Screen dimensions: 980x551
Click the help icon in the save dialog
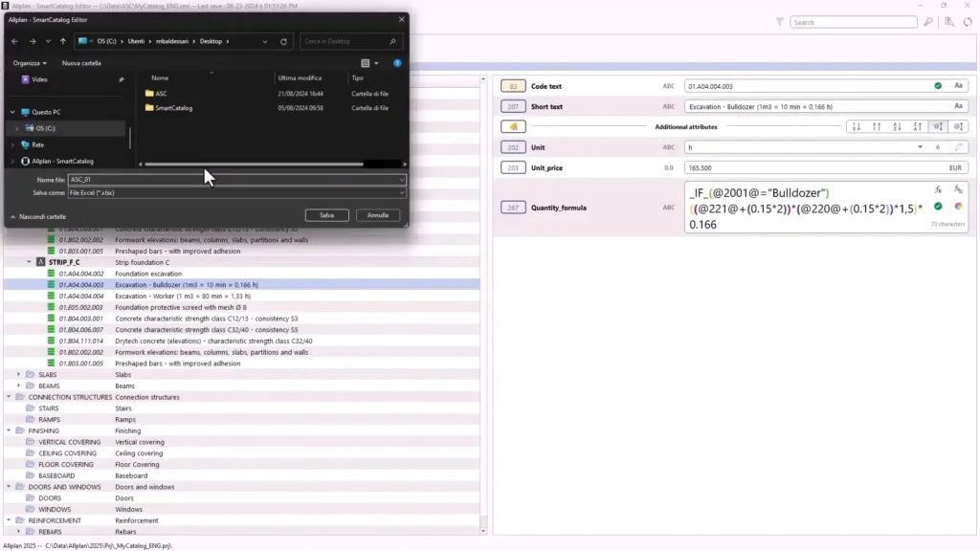[398, 63]
